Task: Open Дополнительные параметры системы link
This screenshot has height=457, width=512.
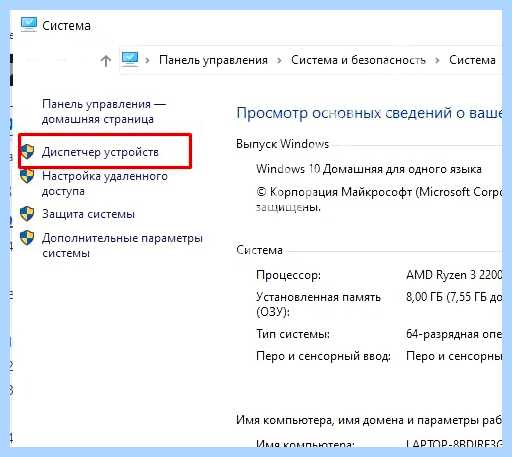Action: click(x=122, y=245)
